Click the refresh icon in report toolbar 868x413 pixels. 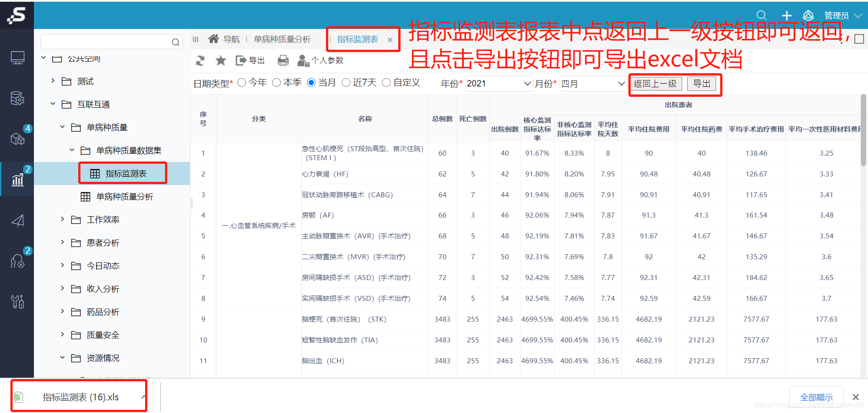[200, 60]
